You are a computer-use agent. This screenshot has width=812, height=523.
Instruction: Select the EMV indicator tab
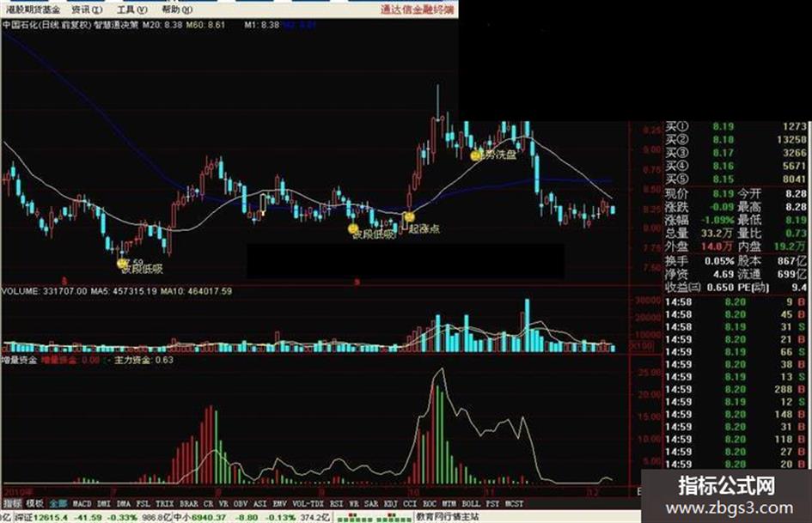pos(279,503)
